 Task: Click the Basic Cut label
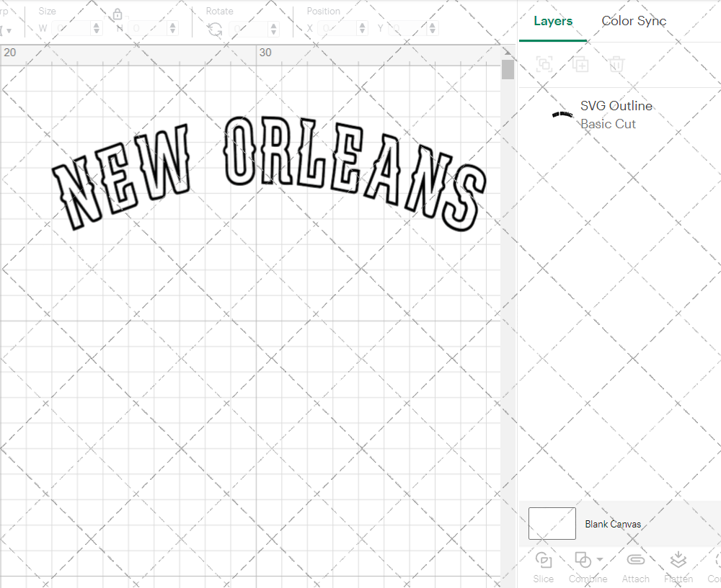[608, 124]
